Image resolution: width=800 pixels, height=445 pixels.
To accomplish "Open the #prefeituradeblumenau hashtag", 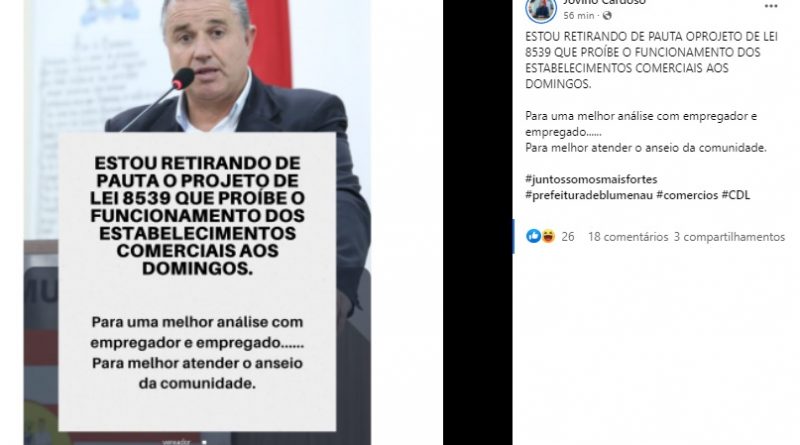I will point(589,195).
